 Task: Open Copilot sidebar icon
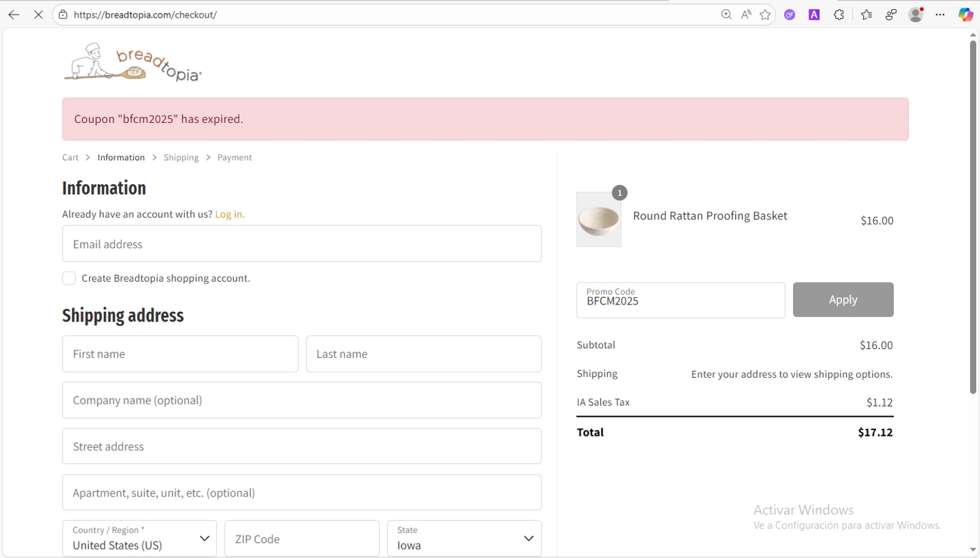point(966,14)
